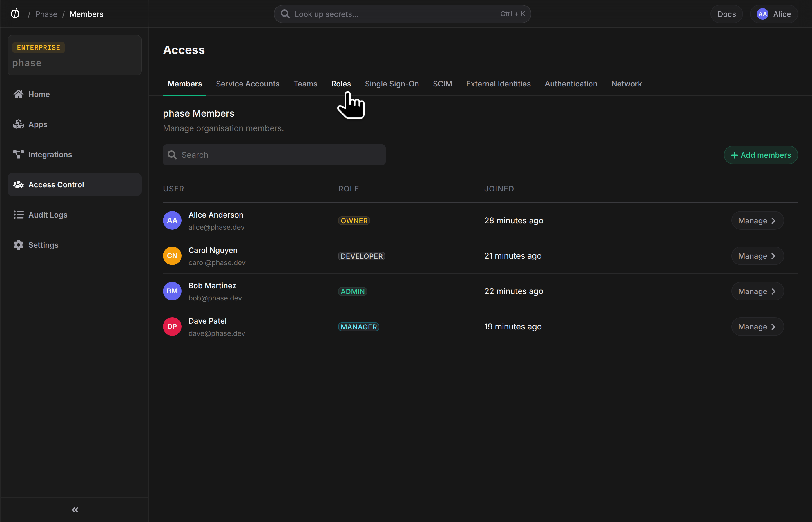Image resolution: width=812 pixels, height=522 pixels.
Task: Click the magnifier in secrets lookup bar
Action: click(285, 14)
